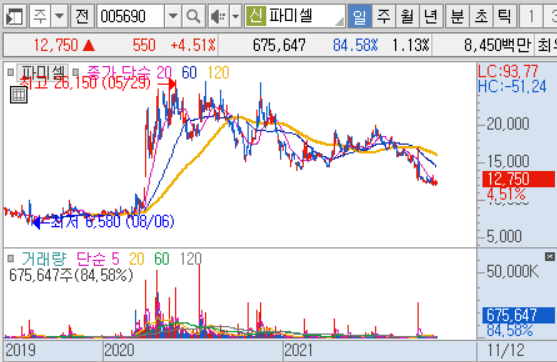The height and width of the screenshot is (362, 557).
Task: Click the volume value 675,647 in quote bar
Action: pos(279,45)
